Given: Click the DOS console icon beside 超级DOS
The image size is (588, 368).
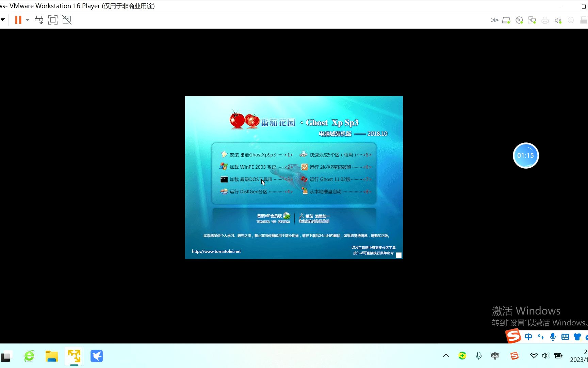Looking at the screenshot, I should 224,179.
